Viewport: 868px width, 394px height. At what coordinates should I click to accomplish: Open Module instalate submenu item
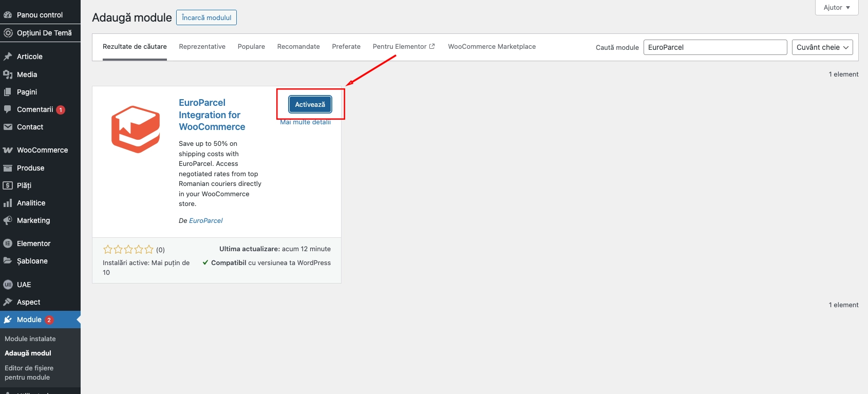[30, 339]
